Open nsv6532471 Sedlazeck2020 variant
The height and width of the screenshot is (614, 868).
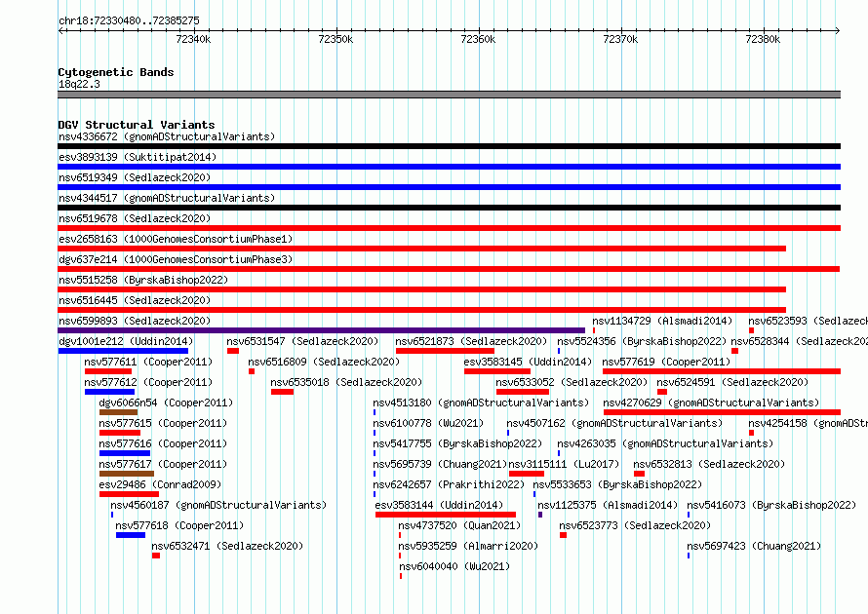(227, 546)
